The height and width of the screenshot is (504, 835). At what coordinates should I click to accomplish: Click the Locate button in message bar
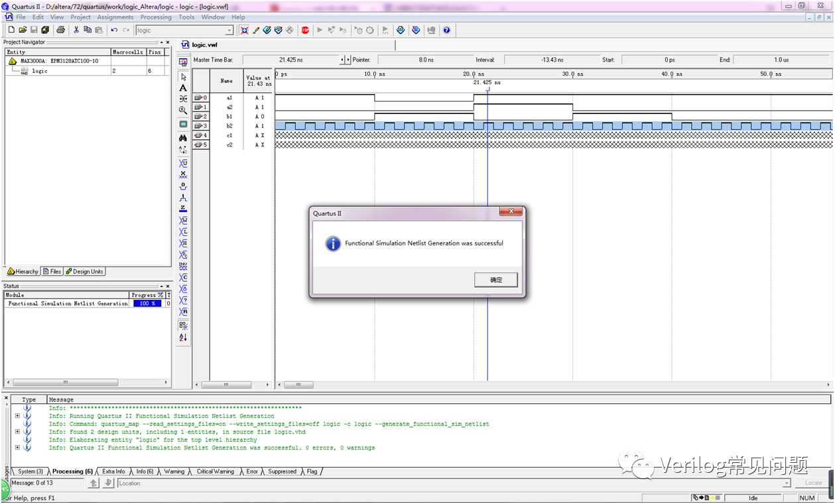pos(813,483)
